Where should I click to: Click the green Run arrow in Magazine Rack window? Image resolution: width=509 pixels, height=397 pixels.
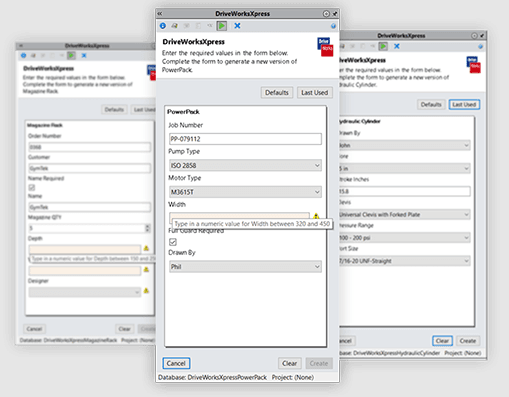click(71, 55)
